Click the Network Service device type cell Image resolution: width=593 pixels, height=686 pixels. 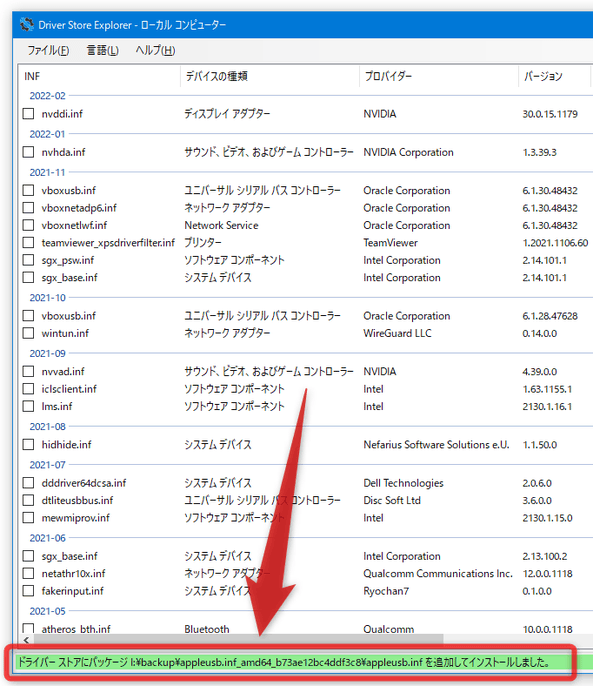[x=221, y=225]
